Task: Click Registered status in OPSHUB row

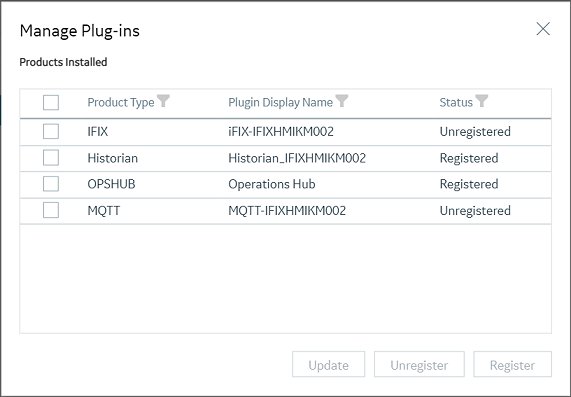Action: click(469, 184)
